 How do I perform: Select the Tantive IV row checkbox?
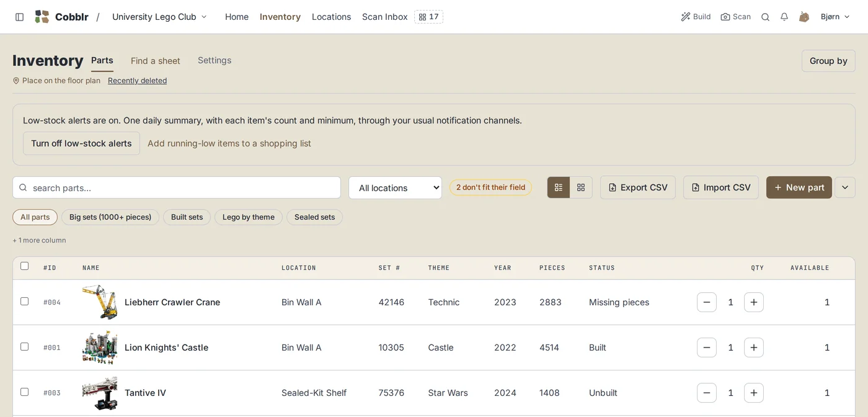click(x=25, y=392)
